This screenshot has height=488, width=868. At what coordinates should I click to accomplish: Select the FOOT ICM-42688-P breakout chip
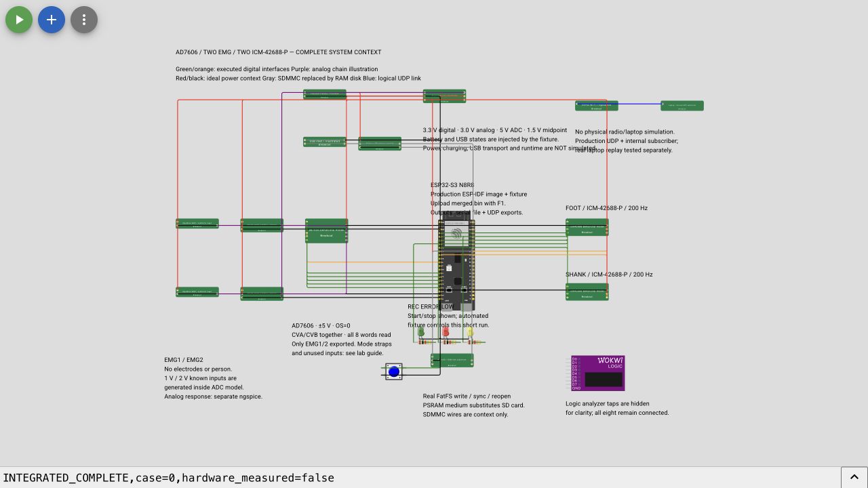[x=587, y=227]
